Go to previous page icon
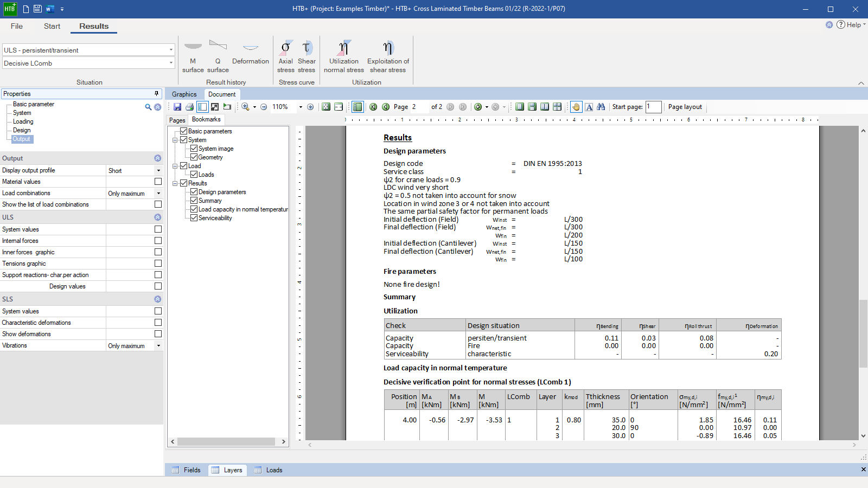Viewport: 868px width, 488px height. pos(386,107)
